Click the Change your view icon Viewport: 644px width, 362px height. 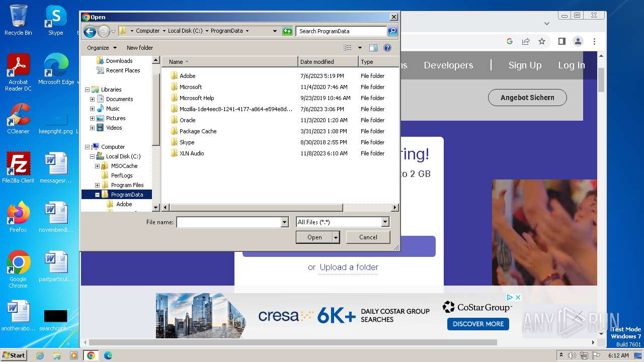point(347,48)
